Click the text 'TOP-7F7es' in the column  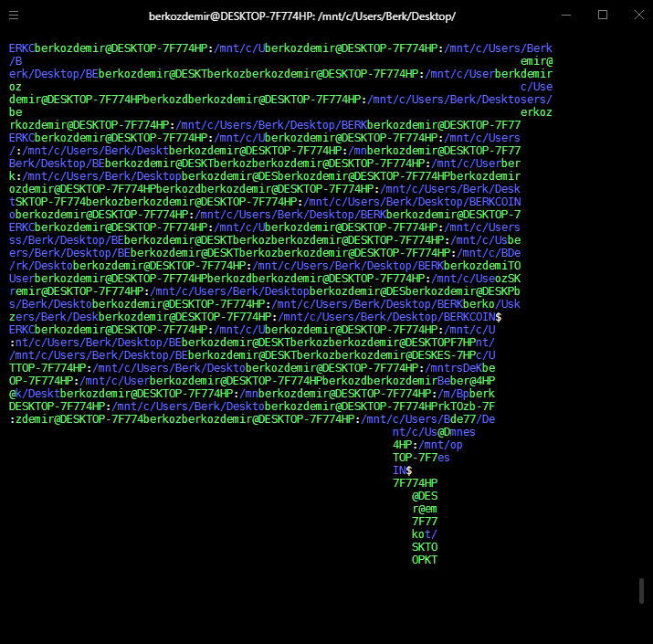tap(421, 458)
